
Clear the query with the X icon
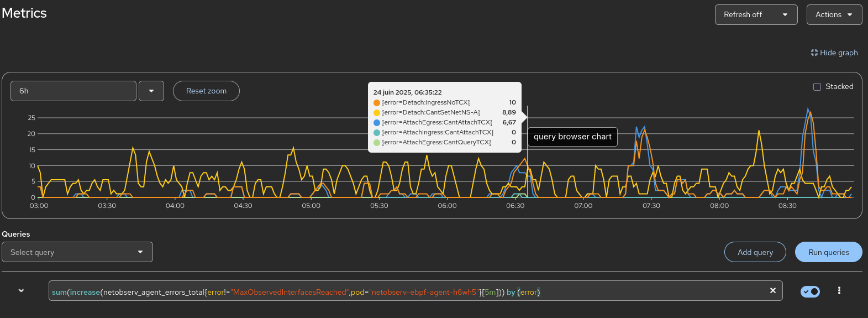click(x=772, y=290)
